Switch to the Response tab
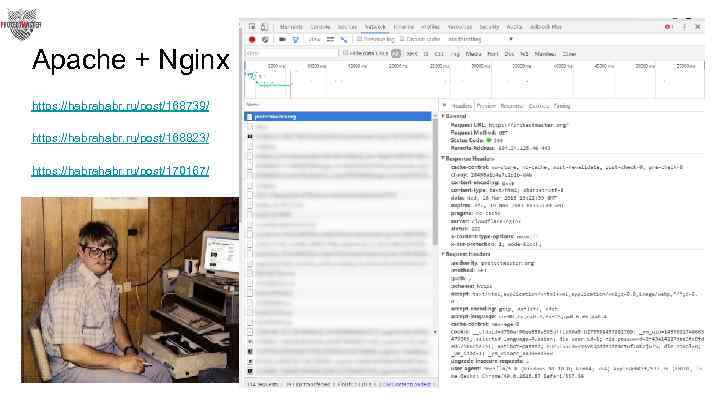The height and width of the screenshot is (405, 720). click(x=512, y=106)
